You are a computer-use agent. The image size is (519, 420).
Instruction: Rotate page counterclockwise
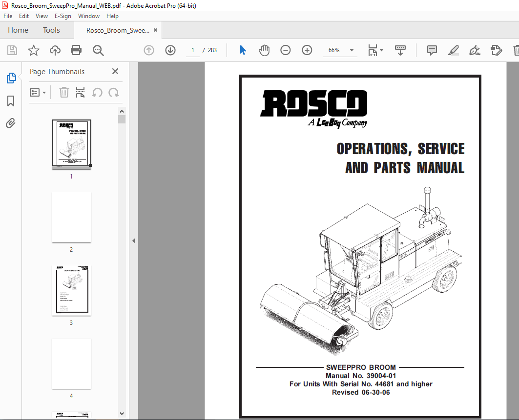point(97,92)
